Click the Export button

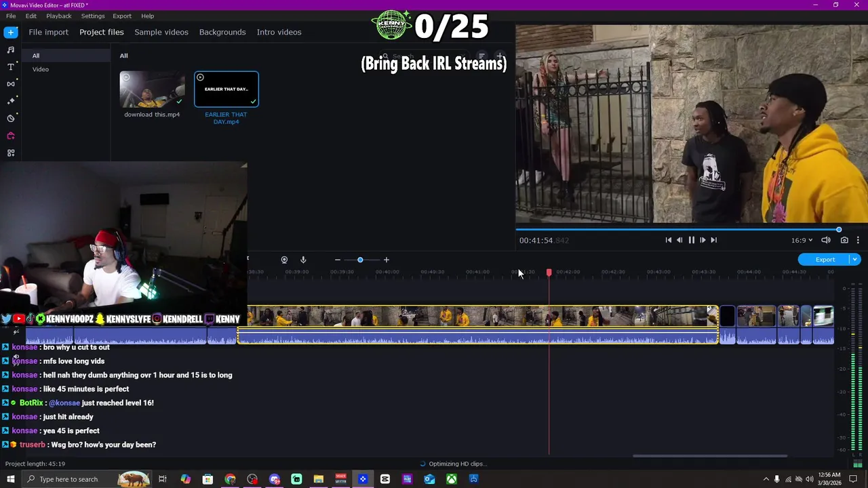tap(825, 260)
